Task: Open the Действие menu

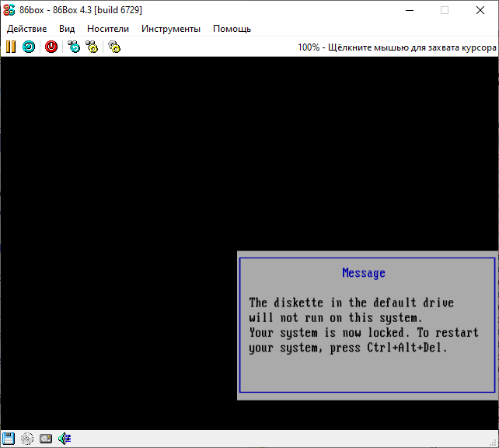Action: pyautogui.click(x=27, y=29)
